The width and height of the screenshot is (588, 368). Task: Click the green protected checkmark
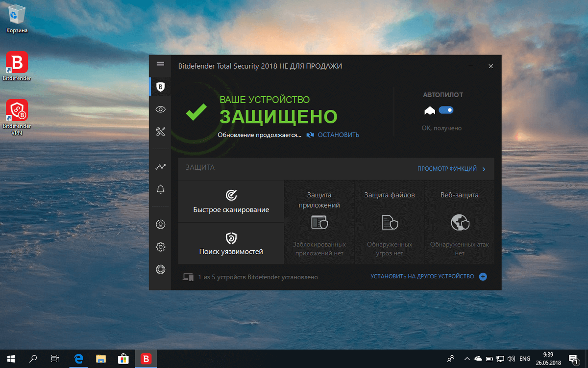pos(196,112)
